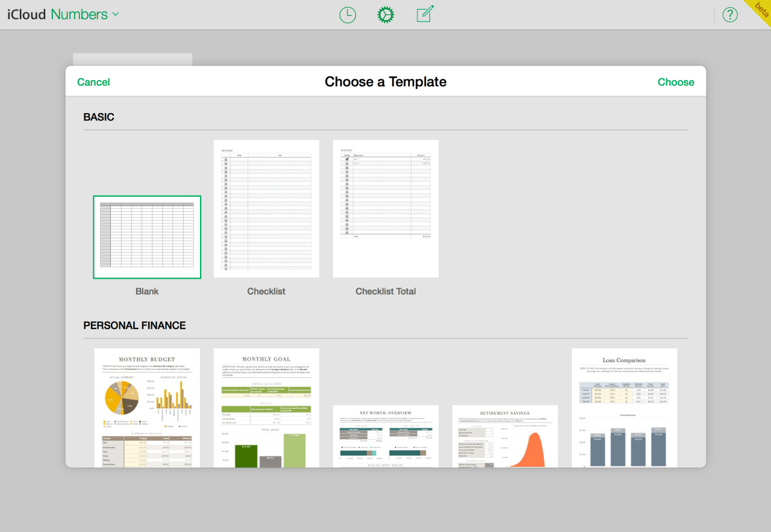The image size is (771, 532).
Task: Pick the Monthly Goal template thumbnail
Action: tap(266, 407)
